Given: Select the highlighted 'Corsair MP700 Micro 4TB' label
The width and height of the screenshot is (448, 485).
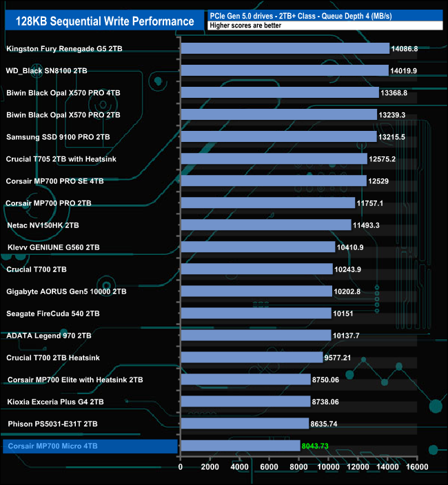Looking at the screenshot, I should pos(52,446).
